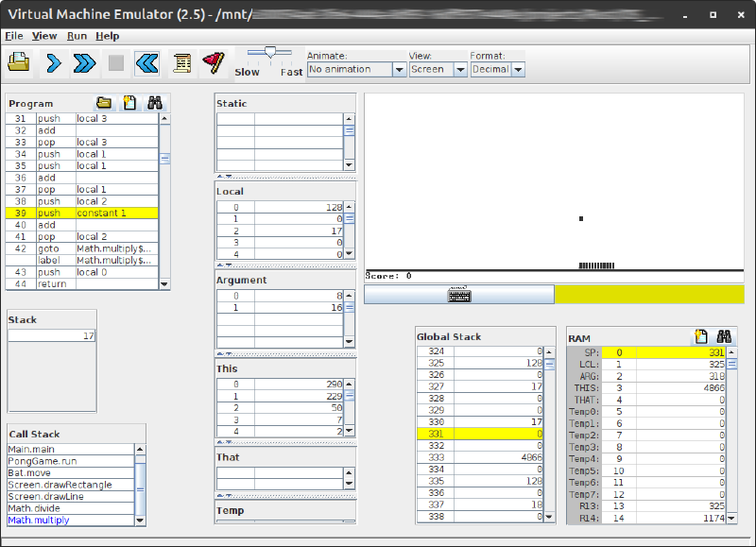
Task: Click the highlighted row 331 in Global Stack
Action: 482,434
